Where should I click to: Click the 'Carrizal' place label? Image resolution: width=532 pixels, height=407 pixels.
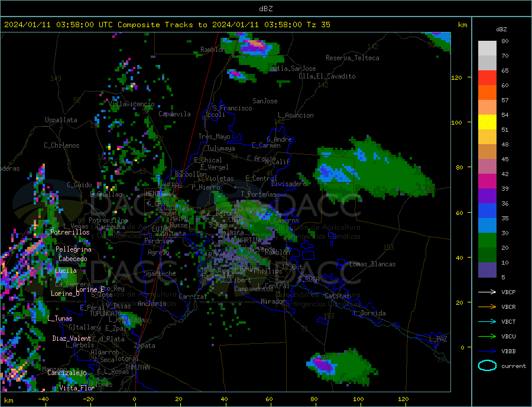tap(193, 297)
